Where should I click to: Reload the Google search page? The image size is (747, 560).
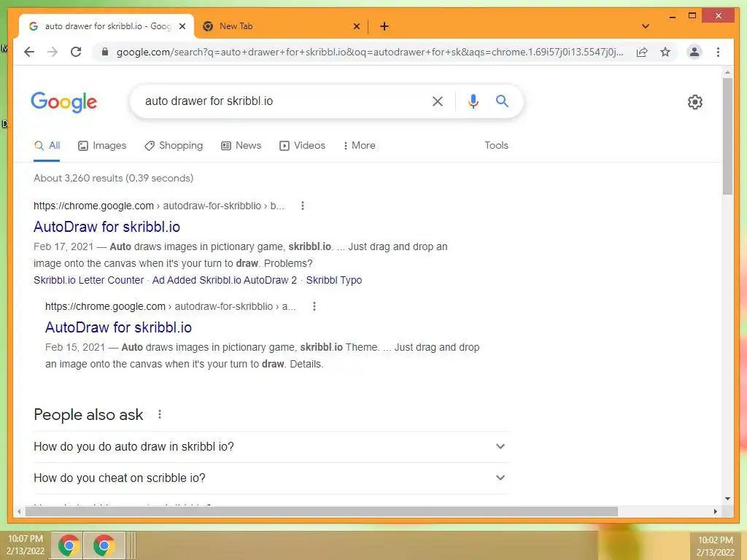click(76, 52)
